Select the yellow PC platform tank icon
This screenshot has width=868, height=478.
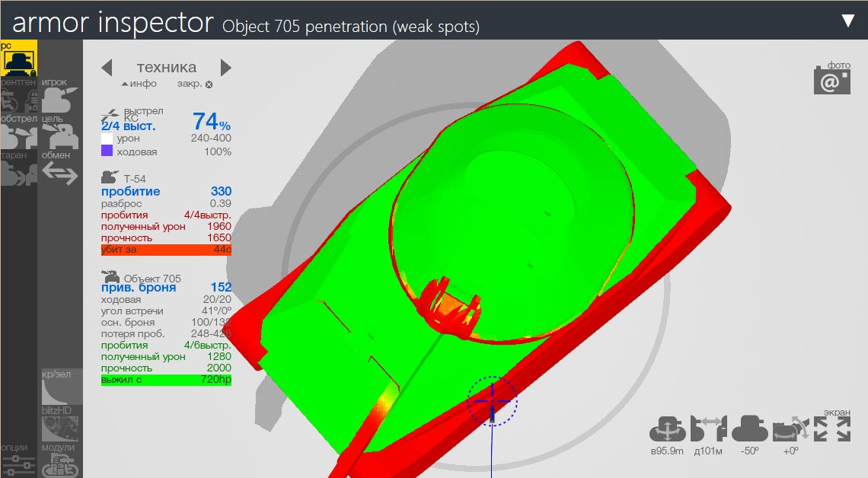pyautogui.click(x=18, y=58)
